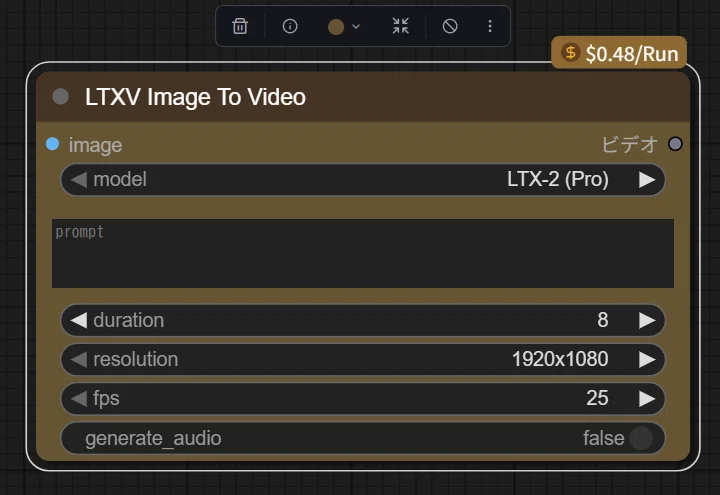Click the LTXV Image To Video title

[195, 97]
